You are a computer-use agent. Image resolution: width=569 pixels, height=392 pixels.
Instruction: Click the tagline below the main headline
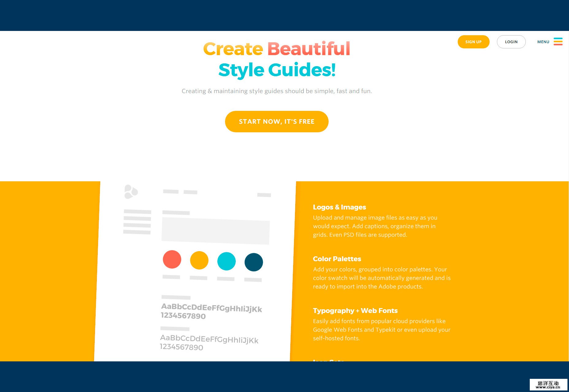coord(277,91)
